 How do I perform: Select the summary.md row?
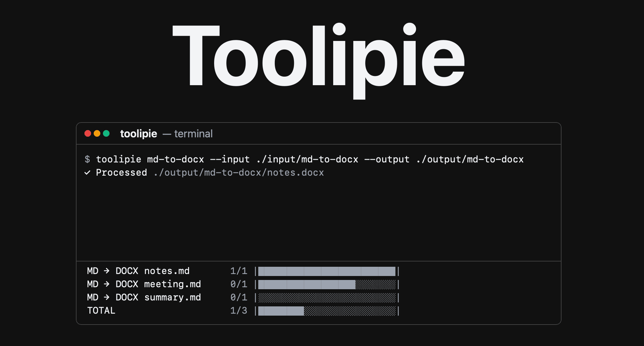coord(172,297)
